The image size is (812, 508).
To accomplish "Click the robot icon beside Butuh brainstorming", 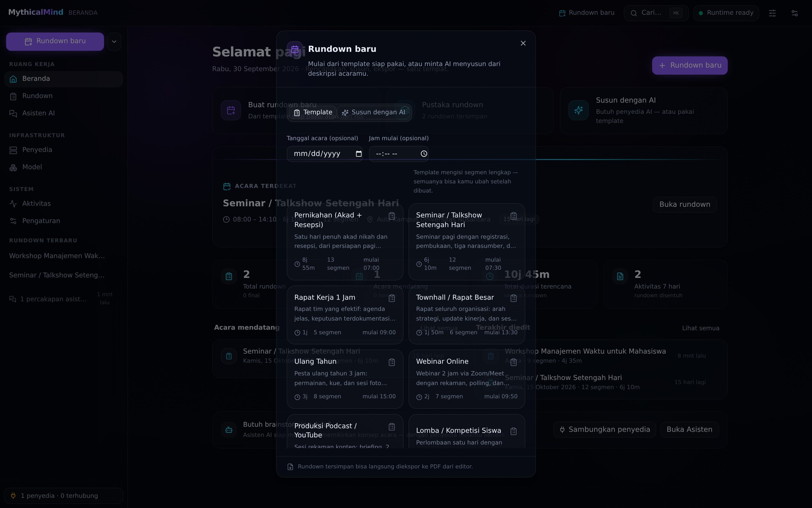I will point(229,430).
